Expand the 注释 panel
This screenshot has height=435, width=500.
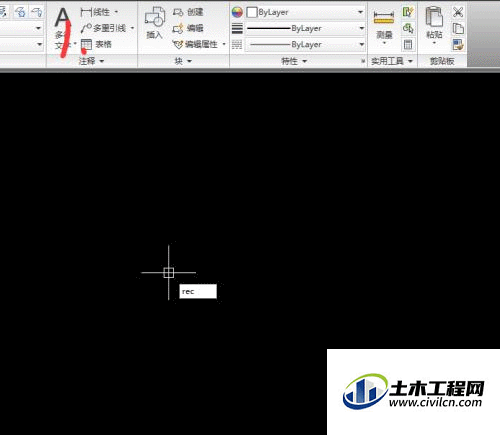91,61
